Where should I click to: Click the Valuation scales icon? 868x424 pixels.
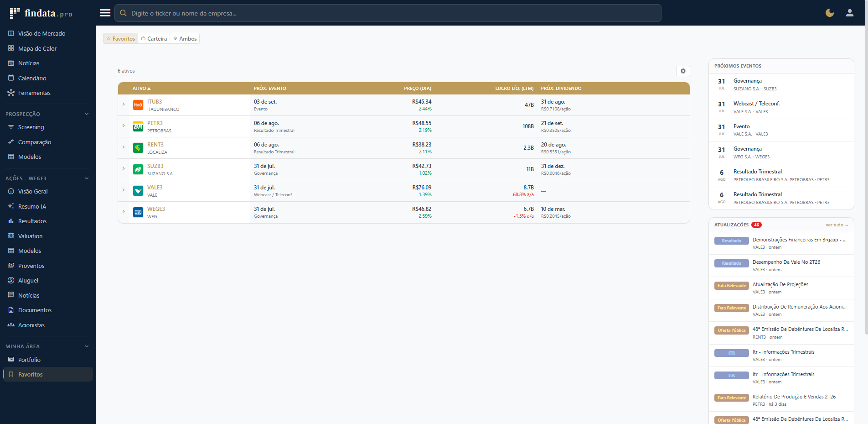click(11, 236)
